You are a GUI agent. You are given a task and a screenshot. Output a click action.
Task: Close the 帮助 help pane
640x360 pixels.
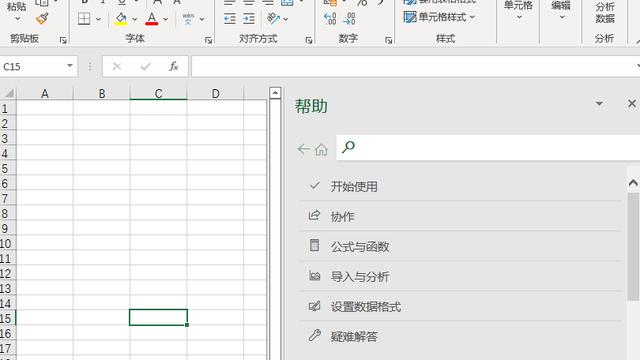click(632, 104)
